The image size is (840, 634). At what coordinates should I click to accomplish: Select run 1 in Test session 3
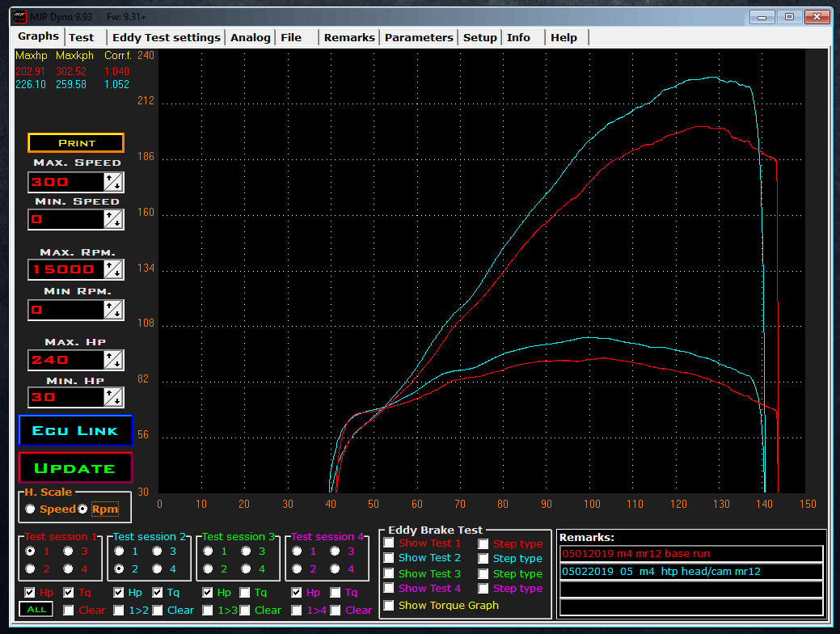(x=208, y=551)
